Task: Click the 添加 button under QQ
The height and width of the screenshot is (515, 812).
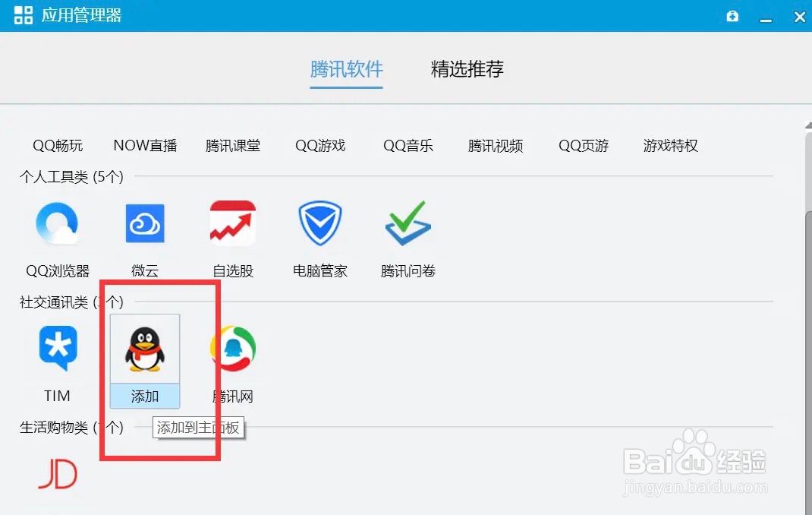Action: (145, 397)
